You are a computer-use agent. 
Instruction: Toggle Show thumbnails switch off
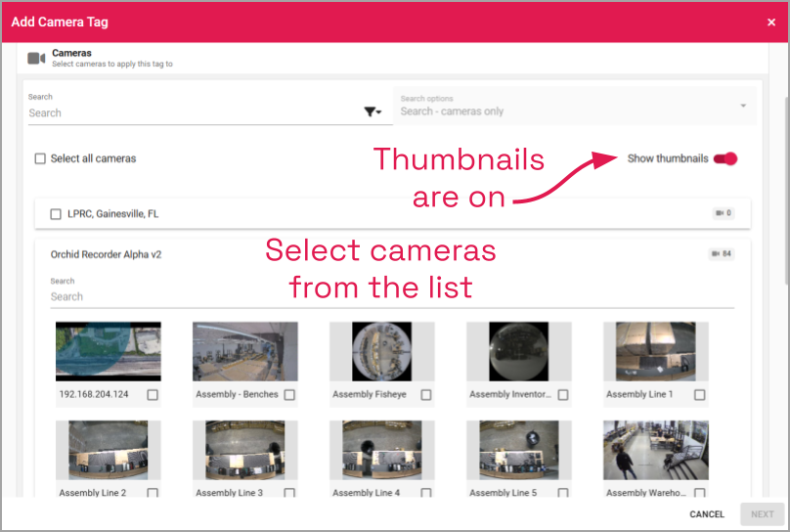click(725, 158)
